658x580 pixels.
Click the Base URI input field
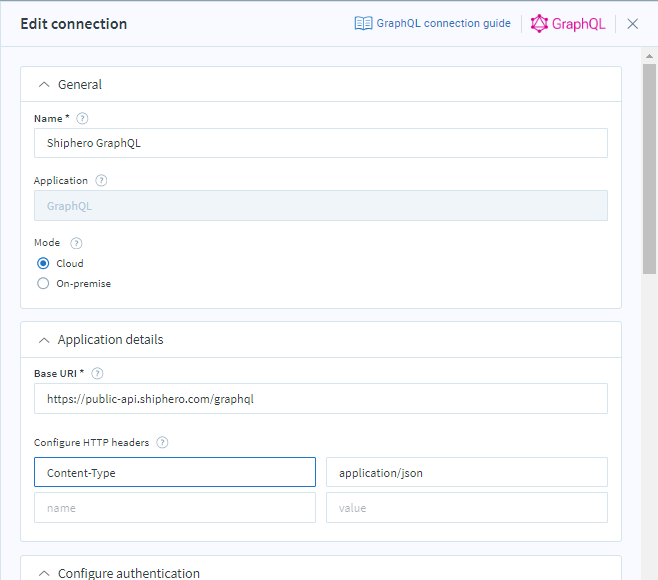pyautogui.click(x=320, y=399)
